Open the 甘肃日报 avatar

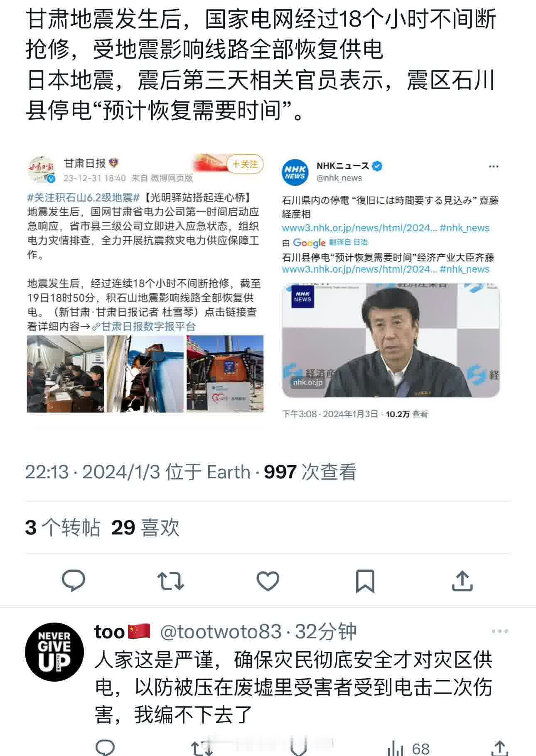(x=41, y=170)
